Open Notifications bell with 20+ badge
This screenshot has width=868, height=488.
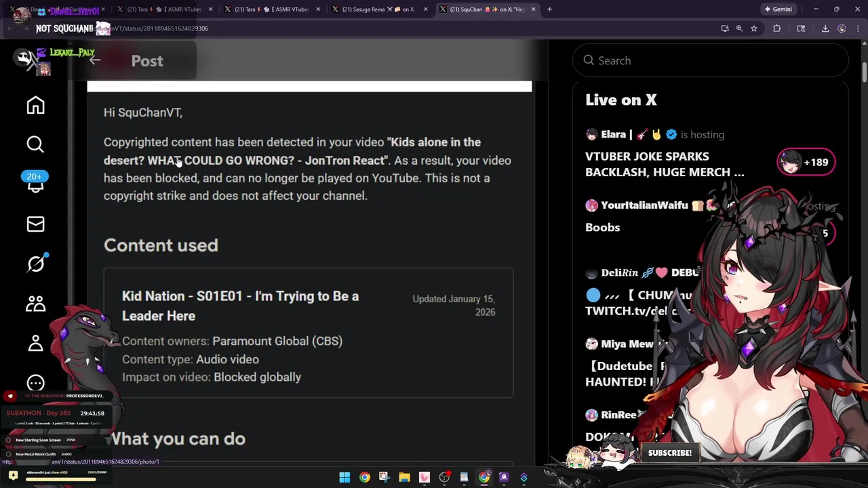(x=35, y=184)
